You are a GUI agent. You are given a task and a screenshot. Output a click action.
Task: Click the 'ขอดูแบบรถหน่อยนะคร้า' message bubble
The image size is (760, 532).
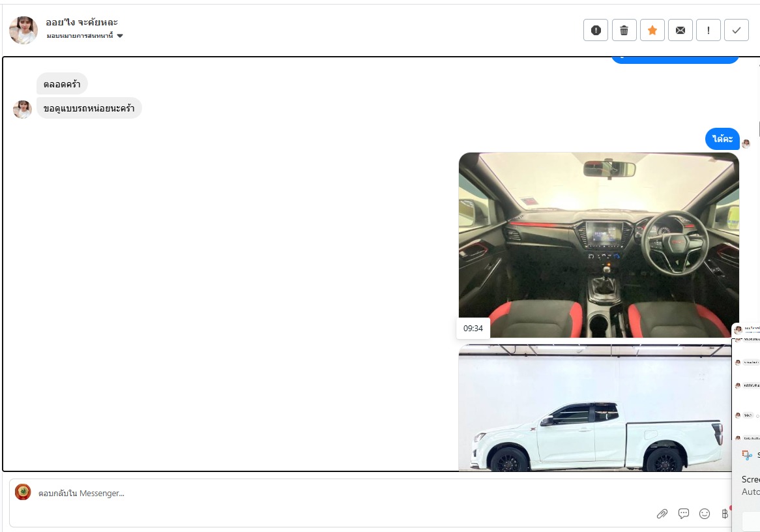tap(89, 108)
